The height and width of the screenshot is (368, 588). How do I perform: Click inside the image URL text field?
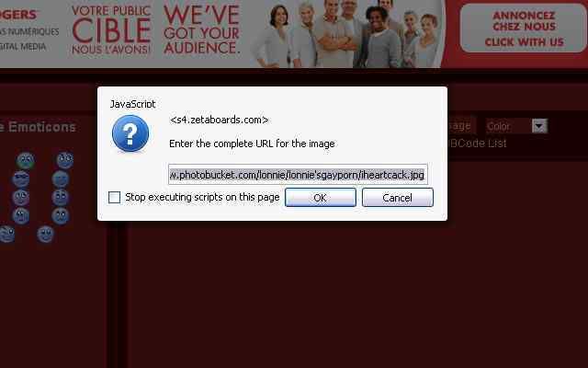click(x=298, y=175)
